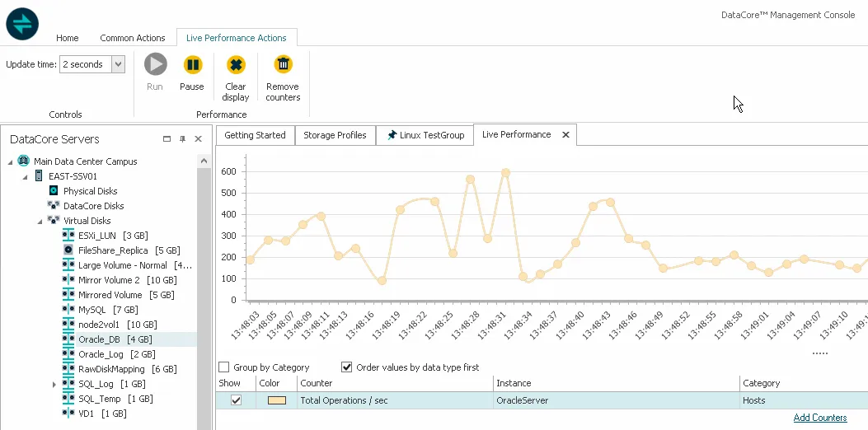Screen dimensions: 868x430
Task: Click the Color column header
Action: (277, 383)
